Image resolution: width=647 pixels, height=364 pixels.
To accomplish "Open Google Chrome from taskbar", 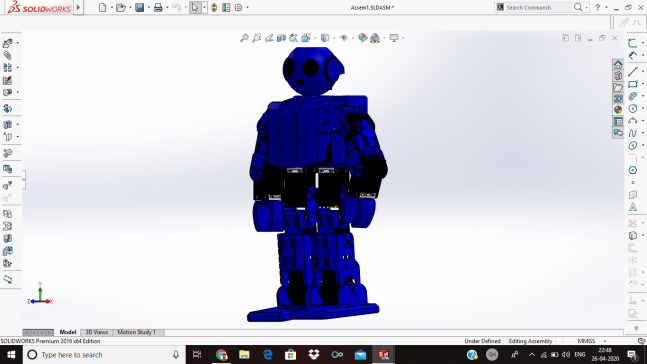I will [x=222, y=355].
